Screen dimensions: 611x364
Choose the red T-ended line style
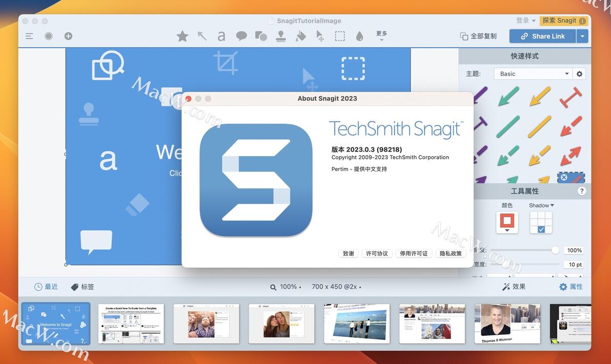[571, 97]
